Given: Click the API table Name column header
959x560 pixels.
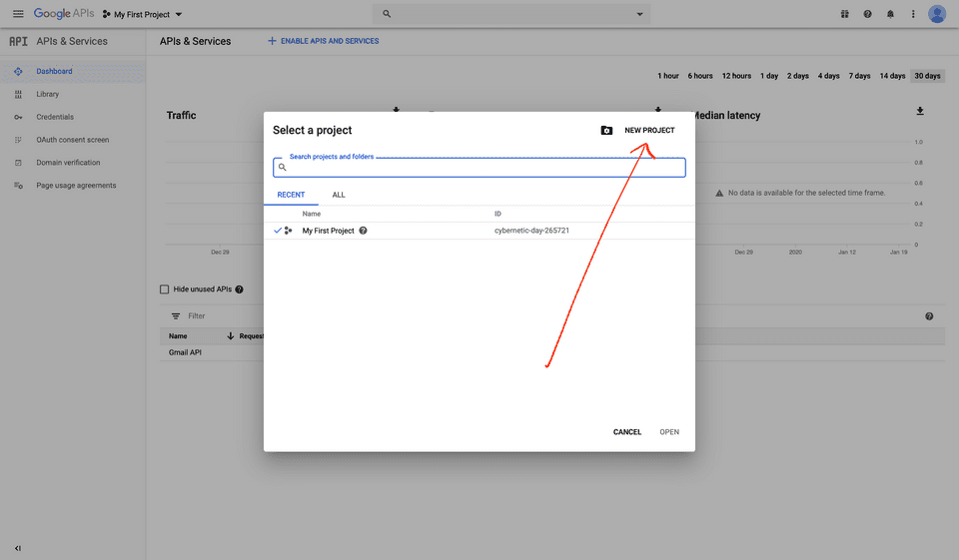Looking at the screenshot, I should click(x=178, y=335).
